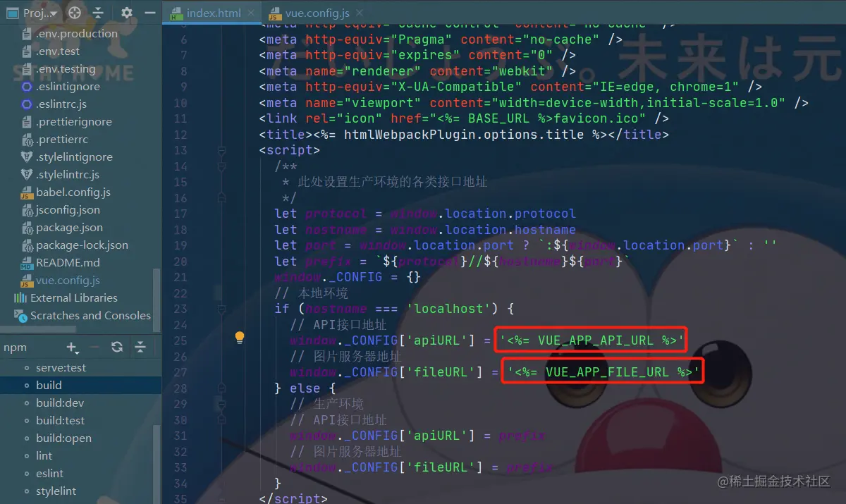Select the .stylelintrc.js file
Screen dimensions: 846x504
[68, 175]
